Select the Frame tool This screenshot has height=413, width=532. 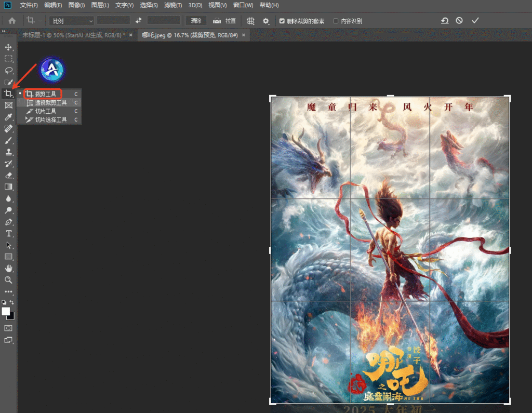[x=8, y=105]
